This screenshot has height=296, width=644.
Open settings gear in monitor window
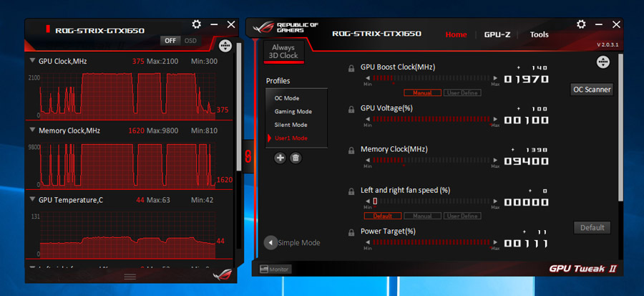click(196, 24)
